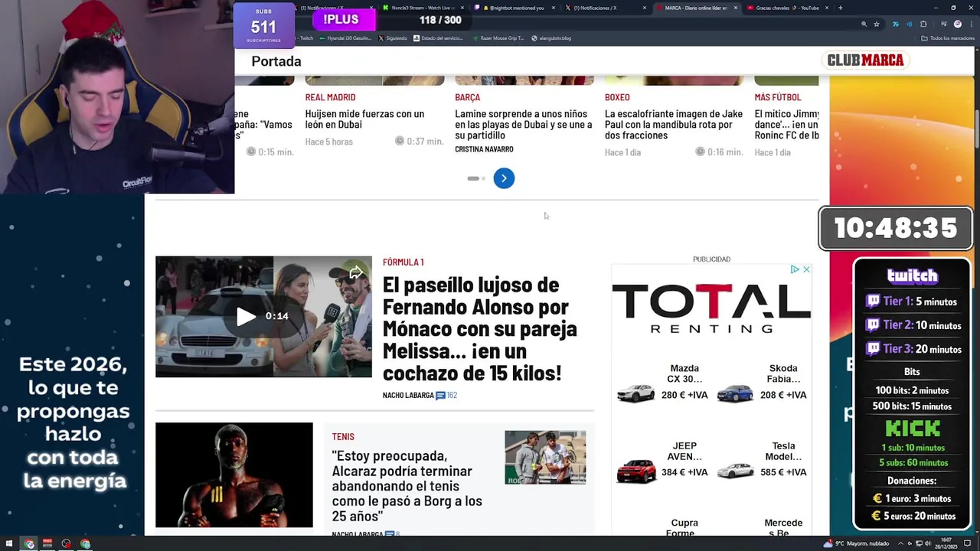
Task: Open the alangulotv.blog bookmark
Action: (551, 38)
